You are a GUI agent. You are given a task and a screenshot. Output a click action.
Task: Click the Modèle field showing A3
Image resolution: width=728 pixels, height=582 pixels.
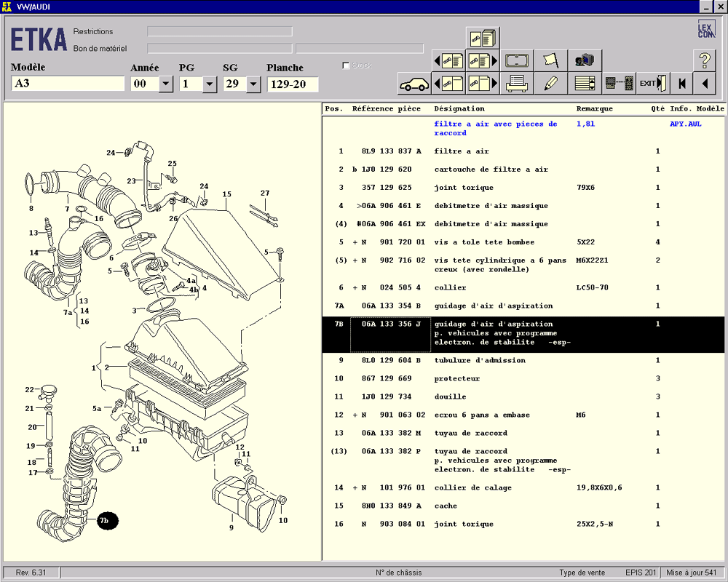click(68, 84)
